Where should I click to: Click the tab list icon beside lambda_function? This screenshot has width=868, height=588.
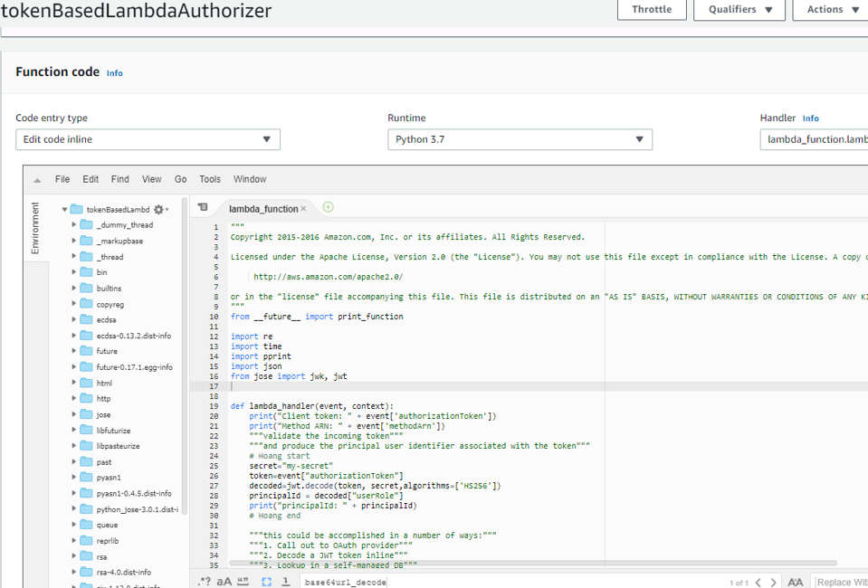pyautogui.click(x=203, y=207)
